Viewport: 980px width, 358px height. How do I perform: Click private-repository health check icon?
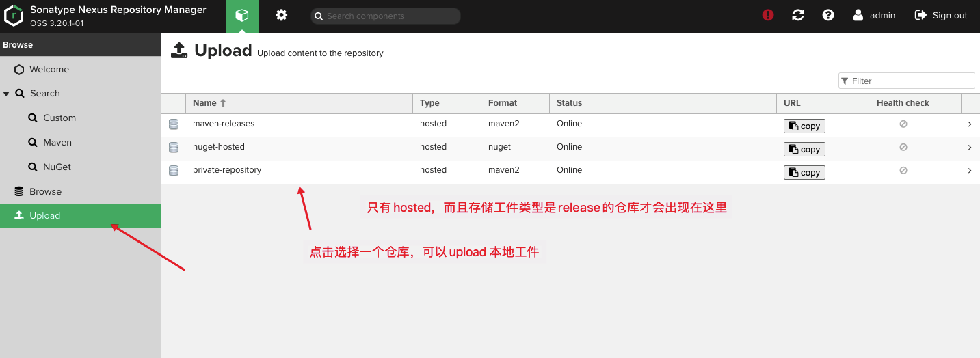pyautogui.click(x=903, y=170)
